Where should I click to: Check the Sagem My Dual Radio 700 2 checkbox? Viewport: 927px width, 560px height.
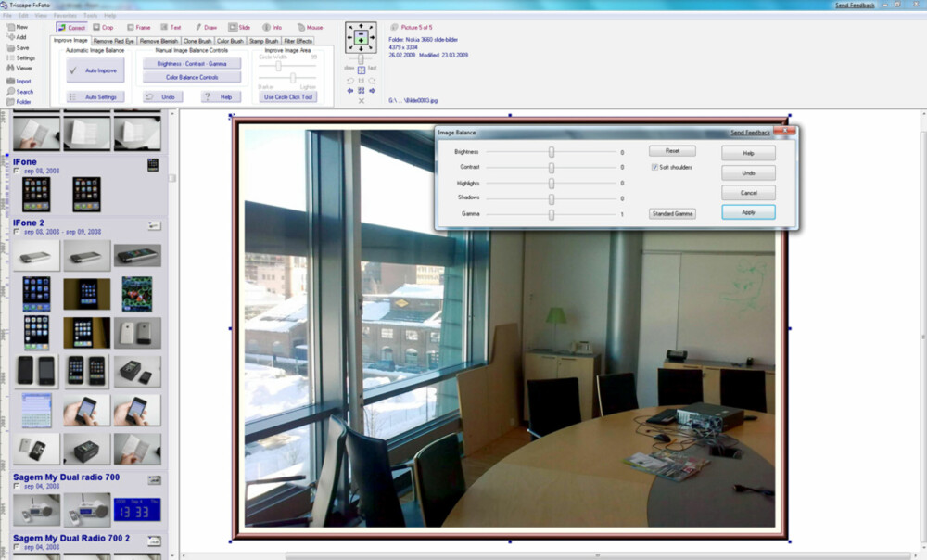click(x=17, y=547)
